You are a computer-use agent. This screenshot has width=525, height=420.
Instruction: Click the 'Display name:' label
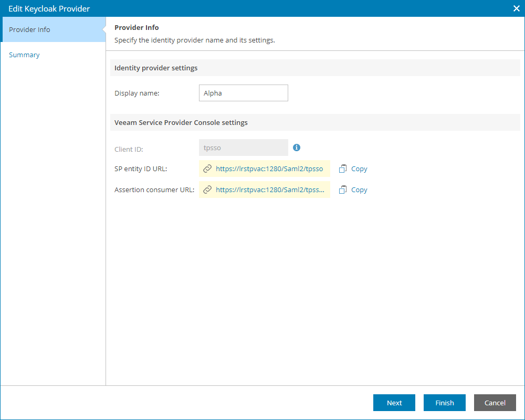point(136,93)
